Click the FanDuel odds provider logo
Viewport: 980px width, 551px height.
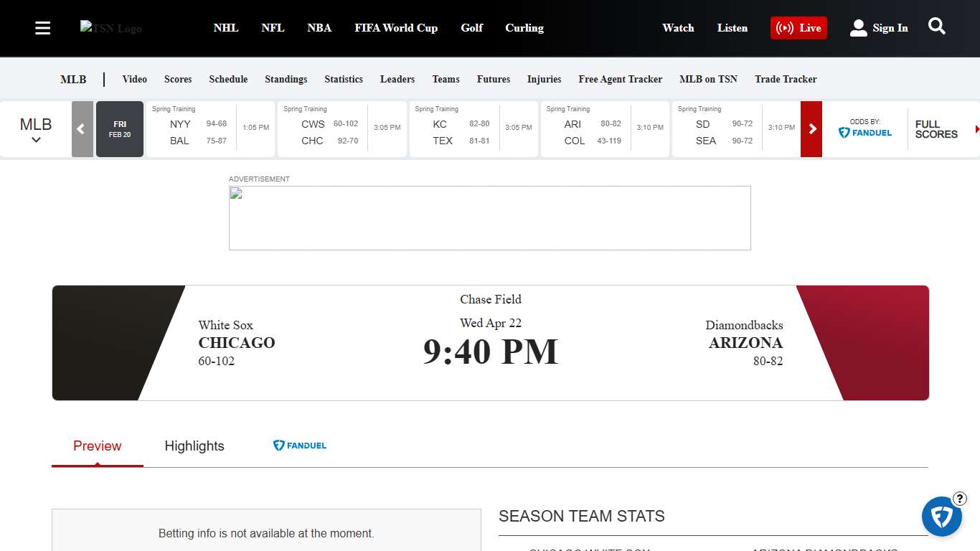click(865, 133)
